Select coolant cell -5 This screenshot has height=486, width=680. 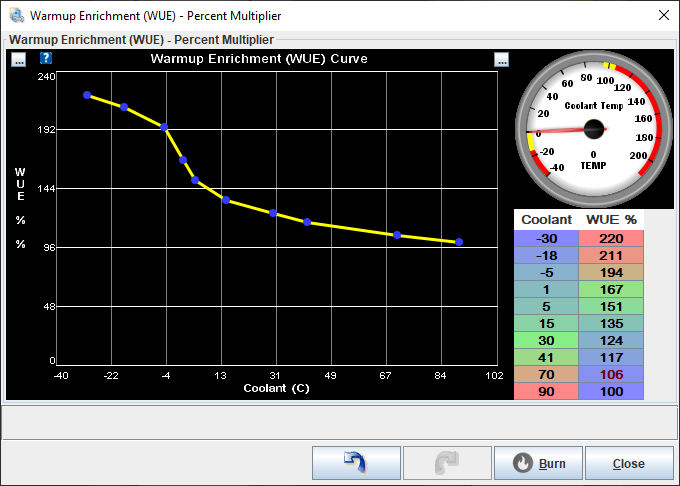pyautogui.click(x=546, y=272)
